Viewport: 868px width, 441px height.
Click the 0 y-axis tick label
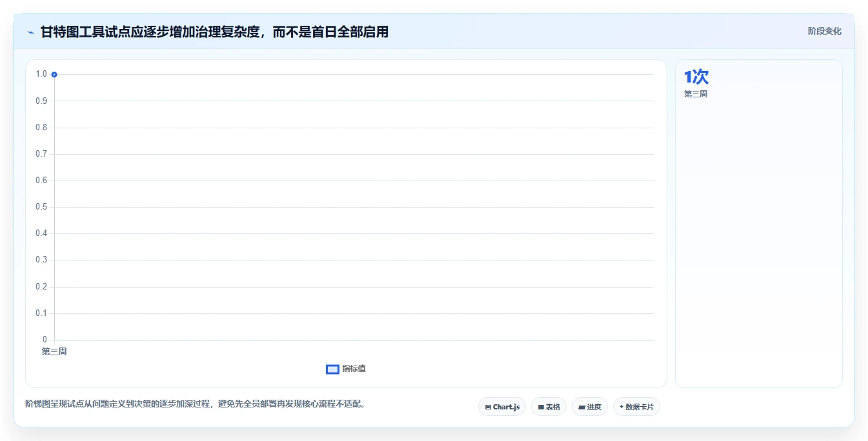pos(45,340)
